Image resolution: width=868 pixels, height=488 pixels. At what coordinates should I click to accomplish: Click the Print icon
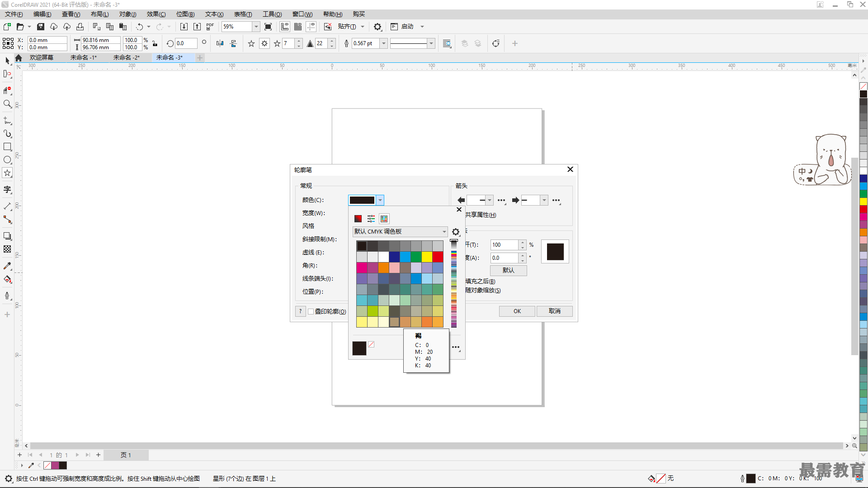tap(80, 27)
